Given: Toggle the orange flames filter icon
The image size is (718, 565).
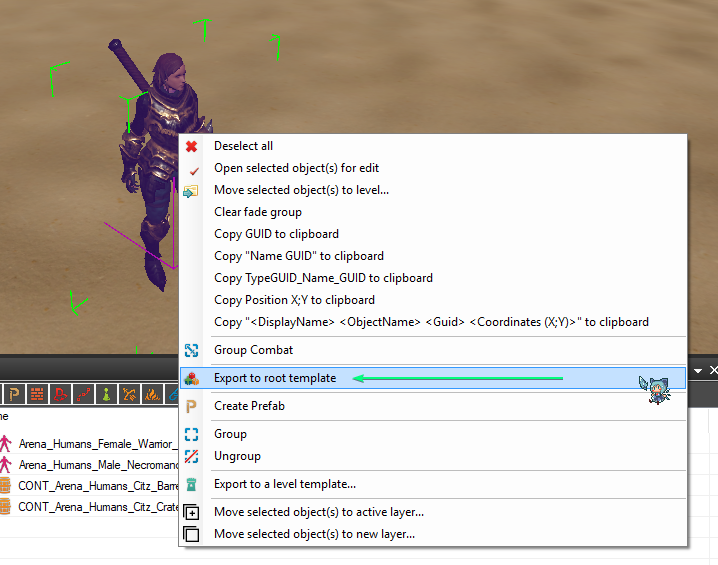Looking at the screenshot, I should (x=152, y=394).
